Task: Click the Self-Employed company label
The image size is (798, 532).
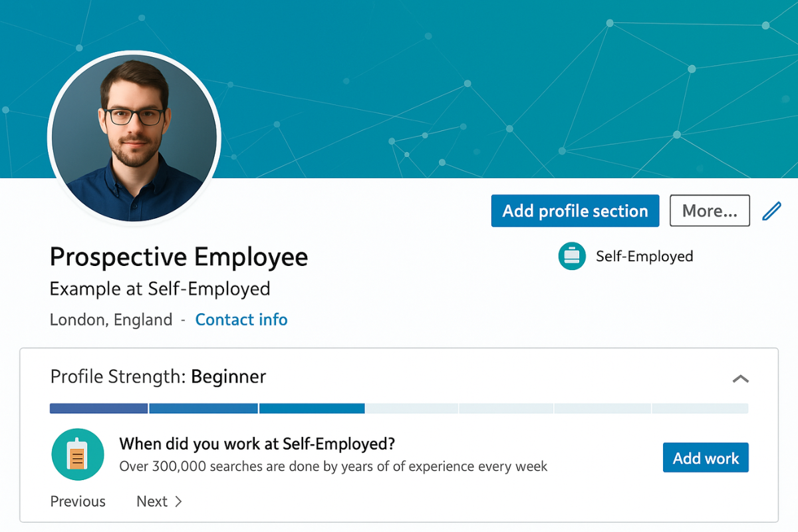Action: (x=644, y=256)
